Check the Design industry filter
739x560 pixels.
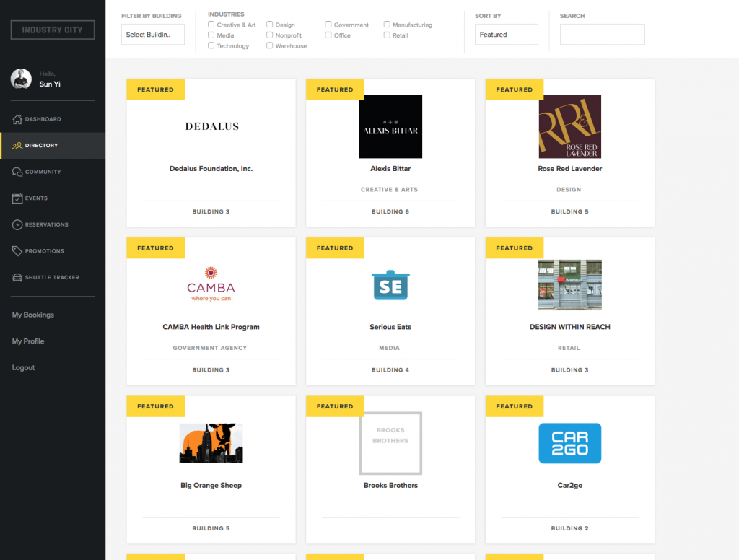(x=270, y=25)
